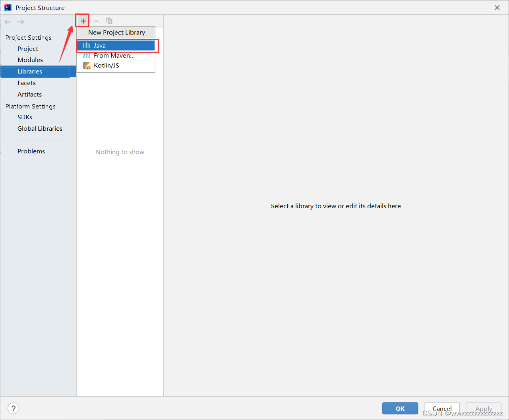Click the copy library icon
The height and width of the screenshot is (420, 509).
coord(109,21)
